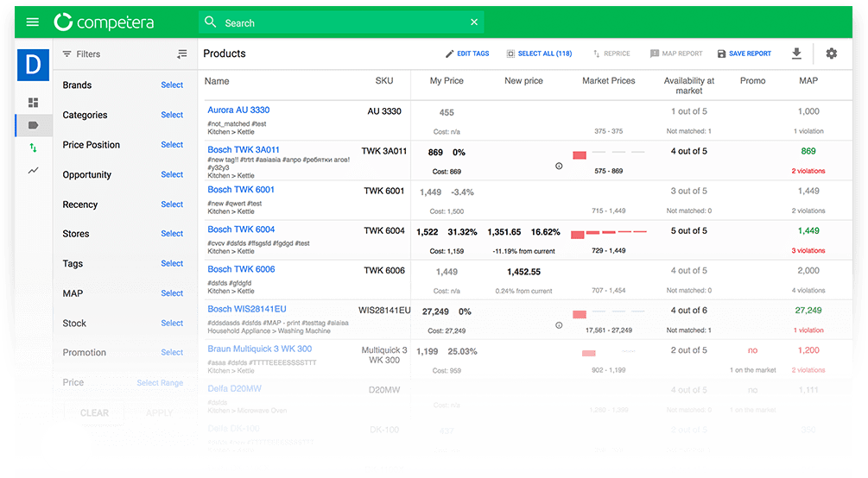Open Tags filter Select

tap(172, 263)
